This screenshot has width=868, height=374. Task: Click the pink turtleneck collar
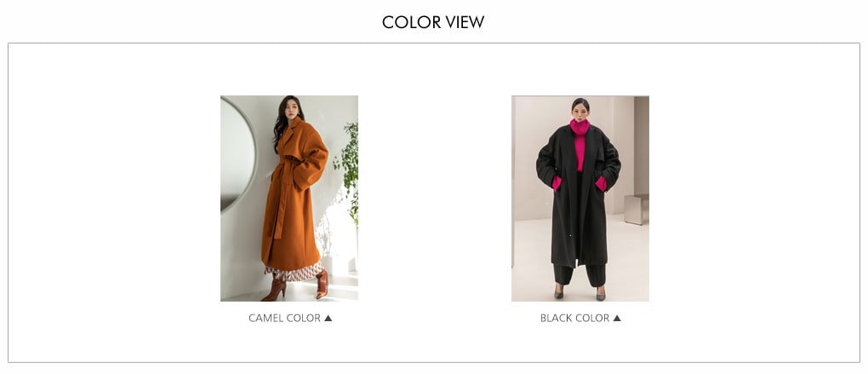tap(580, 127)
